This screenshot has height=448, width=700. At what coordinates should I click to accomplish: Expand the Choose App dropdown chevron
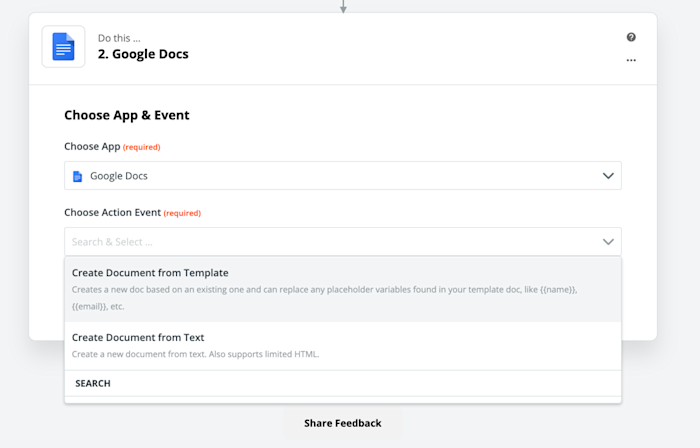608,176
